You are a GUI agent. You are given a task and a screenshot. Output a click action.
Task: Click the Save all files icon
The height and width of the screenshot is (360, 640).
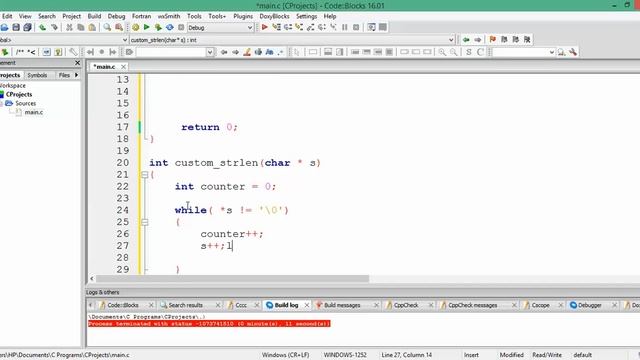[27, 27]
